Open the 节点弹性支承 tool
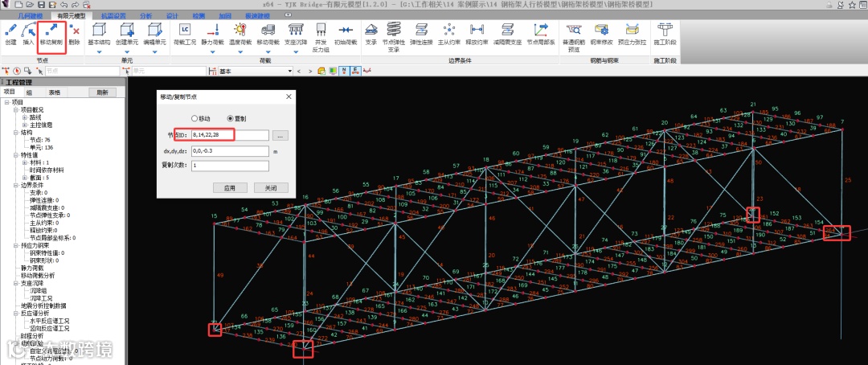 394,38
